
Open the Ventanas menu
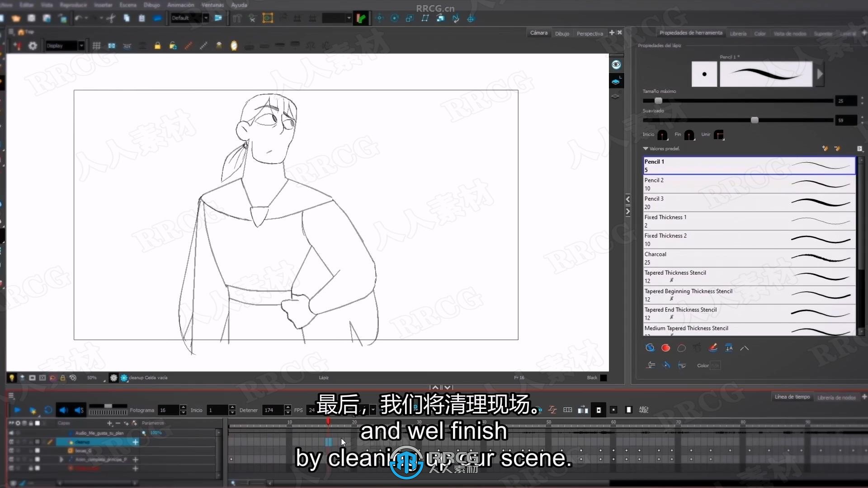(x=212, y=5)
